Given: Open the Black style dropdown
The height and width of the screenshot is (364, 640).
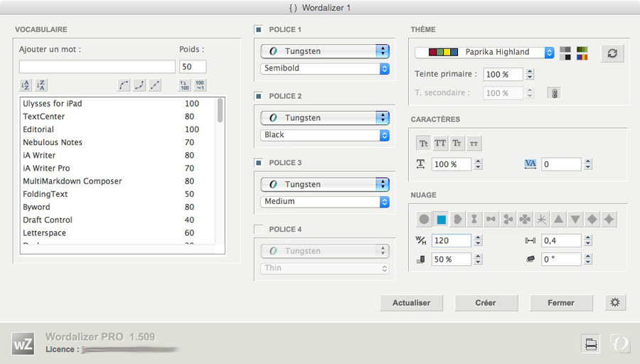Looking at the screenshot, I should coord(325,134).
